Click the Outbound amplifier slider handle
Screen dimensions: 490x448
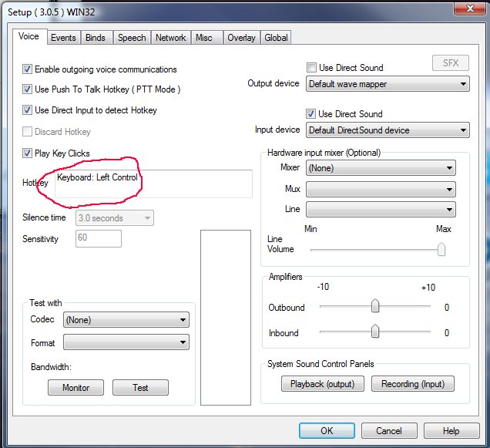click(375, 307)
